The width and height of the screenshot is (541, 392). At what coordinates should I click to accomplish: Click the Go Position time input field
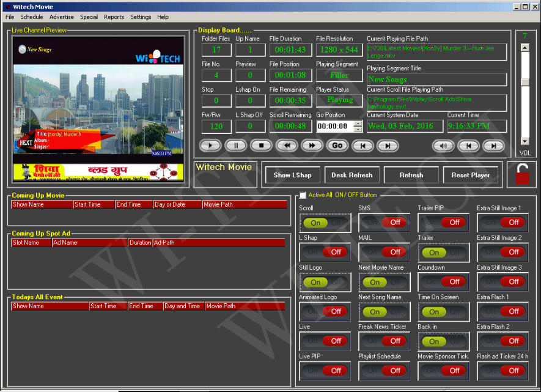[335, 127]
